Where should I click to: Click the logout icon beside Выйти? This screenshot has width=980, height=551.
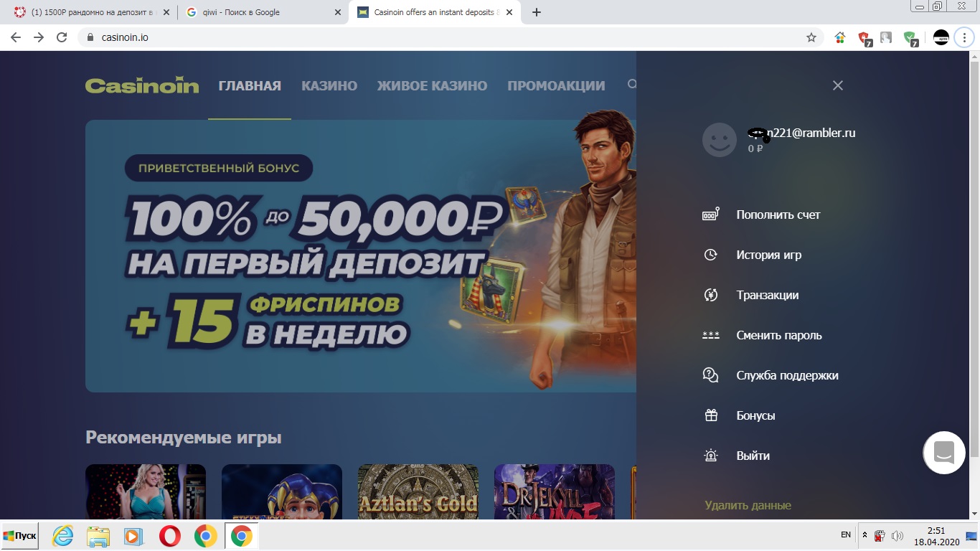coord(711,456)
